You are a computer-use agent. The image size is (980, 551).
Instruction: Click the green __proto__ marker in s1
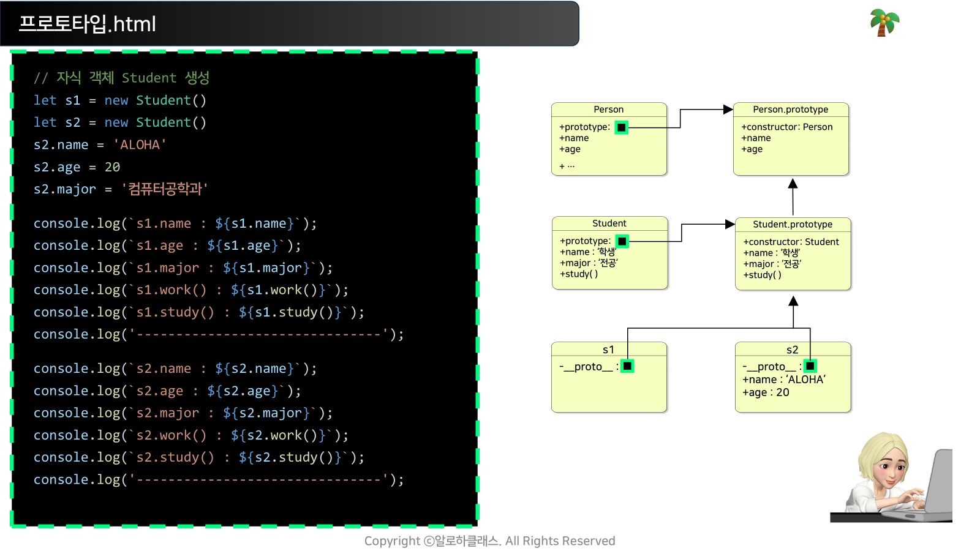[628, 366]
